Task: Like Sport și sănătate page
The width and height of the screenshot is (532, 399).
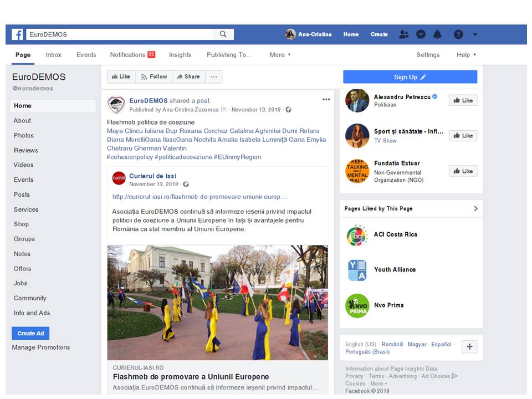Action: pyautogui.click(x=463, y=136)
